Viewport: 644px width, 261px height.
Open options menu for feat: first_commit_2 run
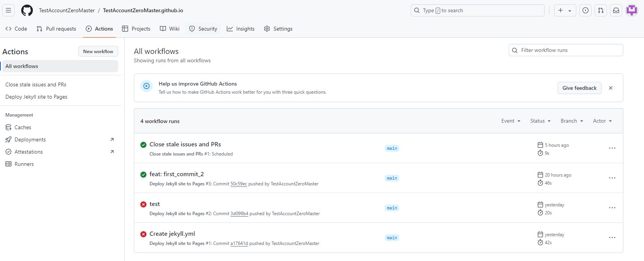click(612, 178)
